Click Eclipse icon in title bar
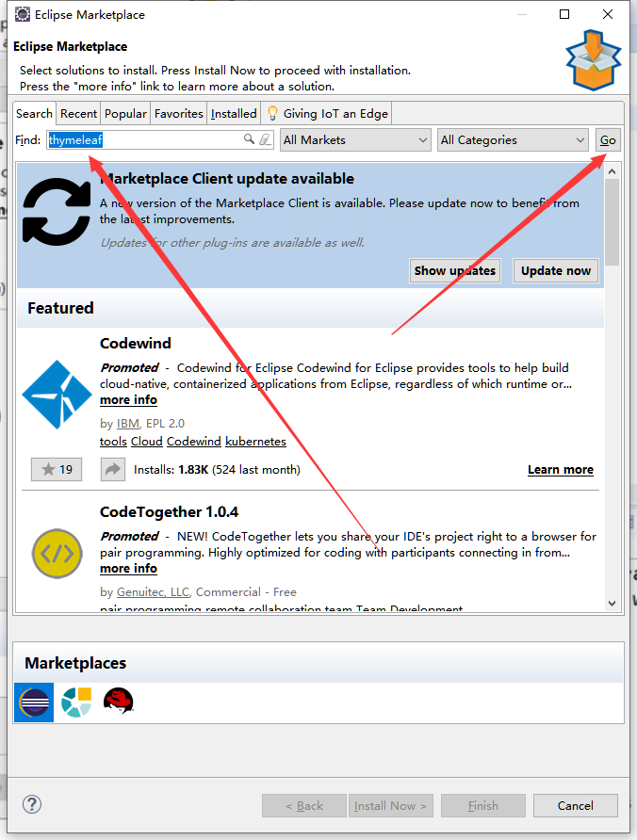This screenshot has width=637, height=840. click(x=23, y=14)
